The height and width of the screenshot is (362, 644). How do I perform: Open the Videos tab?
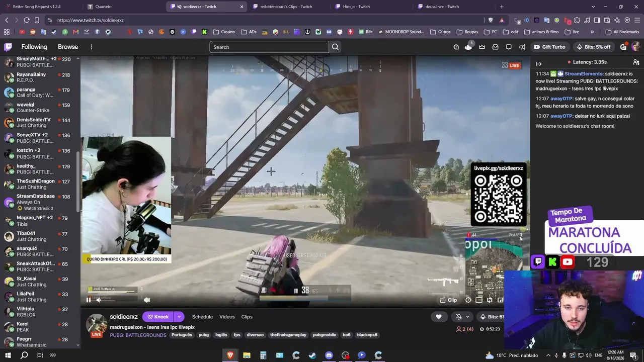point(227,317)
